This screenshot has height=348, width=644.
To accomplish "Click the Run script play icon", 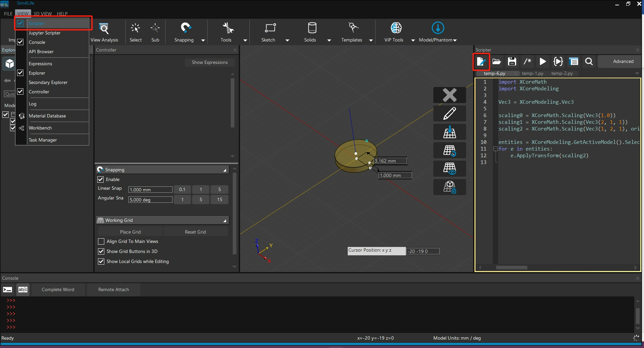I will (543, 62).
